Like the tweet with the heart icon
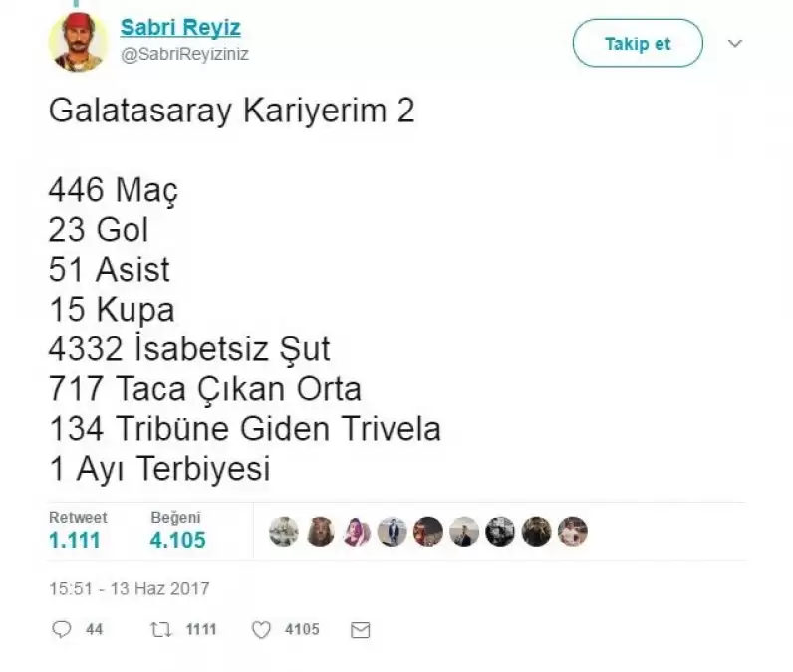 click(261, 630)
